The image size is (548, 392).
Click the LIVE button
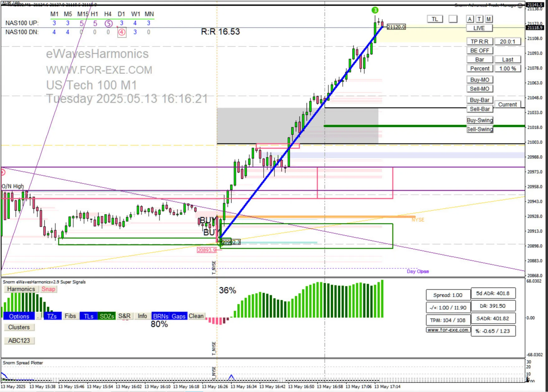coord(479,28)
